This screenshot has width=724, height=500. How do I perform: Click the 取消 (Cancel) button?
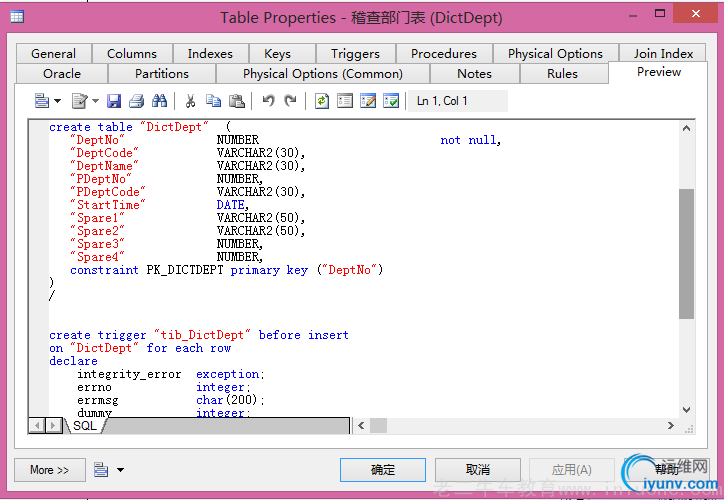click(x=477, y=470)
